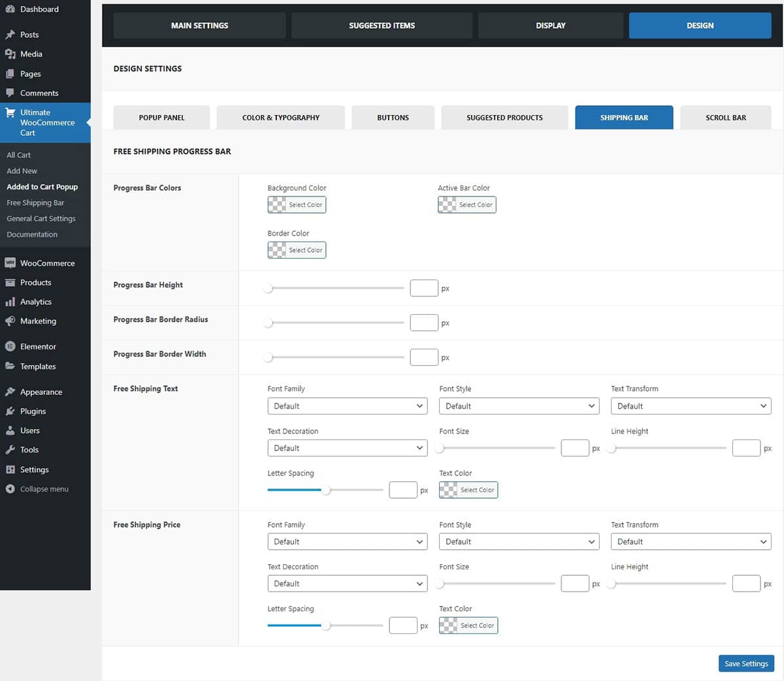The width and height of the screenshot is (784, 681).
Task: Click the Users person icon
Action: click(10, 430)
